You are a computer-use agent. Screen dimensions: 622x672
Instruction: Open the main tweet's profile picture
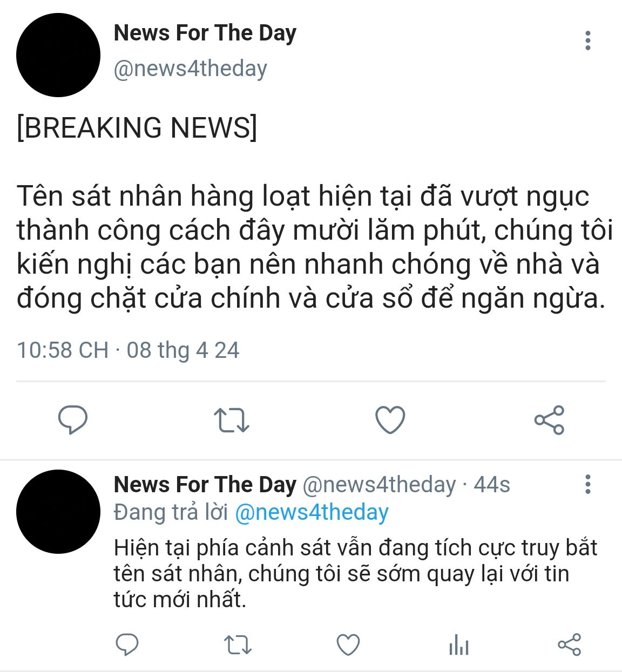click(x=58, y=55)
